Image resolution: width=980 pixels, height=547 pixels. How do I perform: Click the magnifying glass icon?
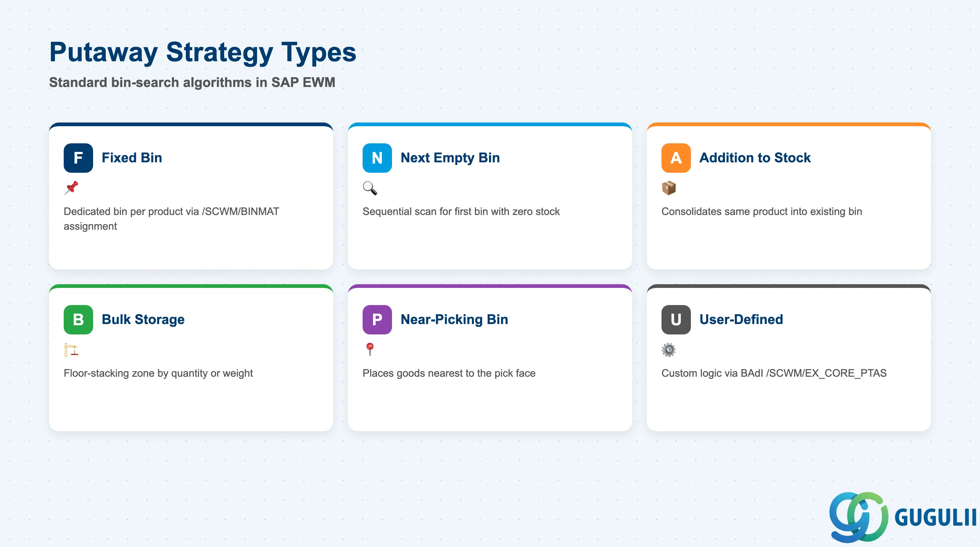pyautogui.click(x=370, y=188)
